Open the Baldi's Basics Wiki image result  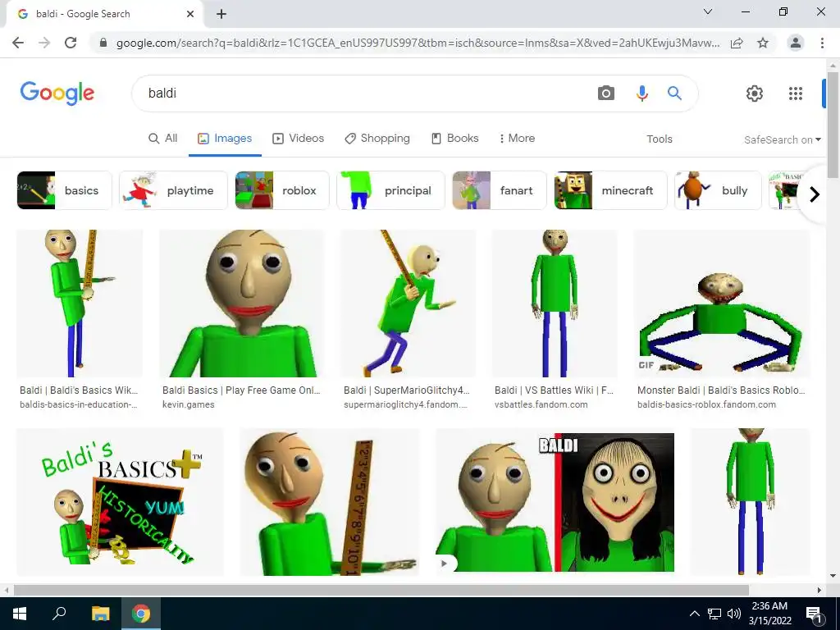(80, 304)
